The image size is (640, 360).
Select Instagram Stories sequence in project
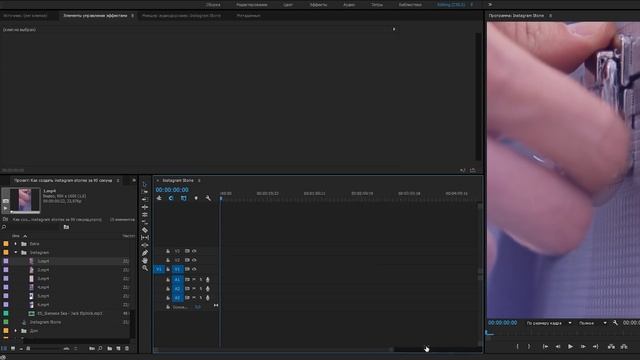(x=45, y=322)
